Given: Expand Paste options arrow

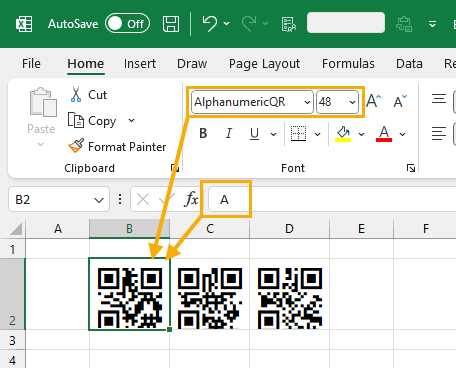Looking at the screenshot, I should click(41, 144).
